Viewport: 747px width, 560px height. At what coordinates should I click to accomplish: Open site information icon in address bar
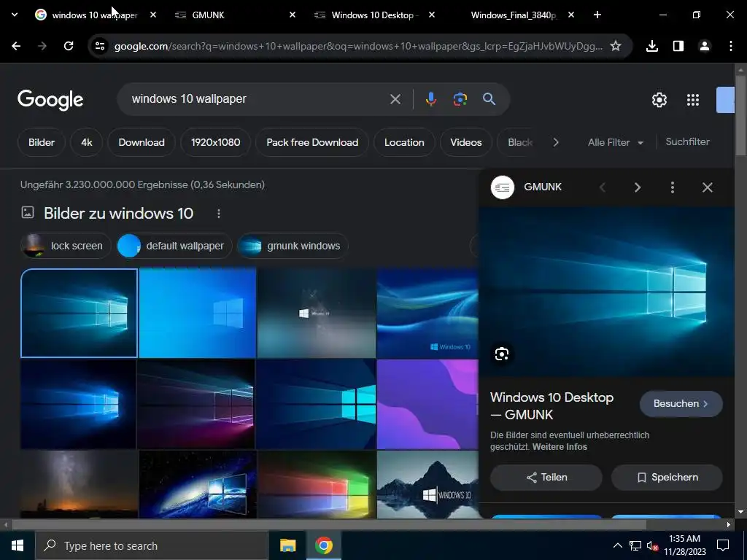(x=99, y=46)
